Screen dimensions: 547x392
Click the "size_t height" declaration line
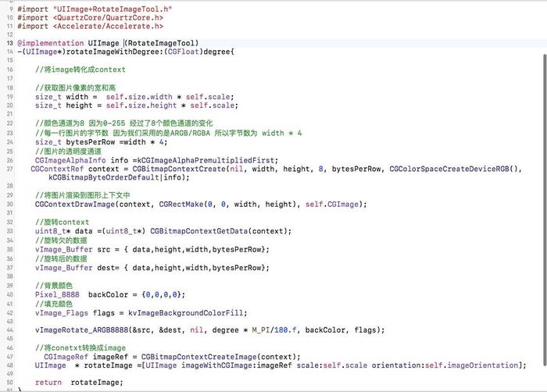pos(137,105)
